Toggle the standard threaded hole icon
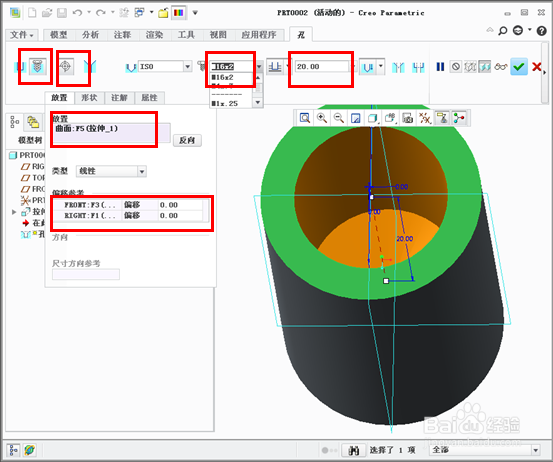The image size is (553, 462). coord(37,66)
